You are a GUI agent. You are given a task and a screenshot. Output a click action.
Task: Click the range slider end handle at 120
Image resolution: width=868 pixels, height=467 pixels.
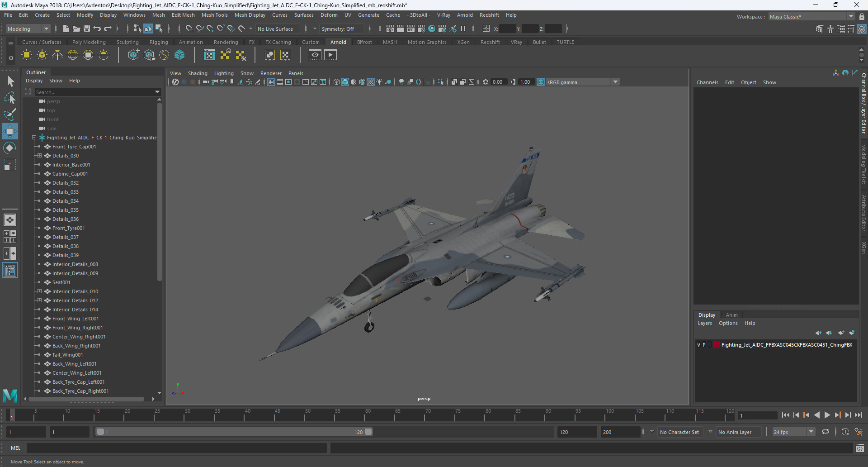368,432
